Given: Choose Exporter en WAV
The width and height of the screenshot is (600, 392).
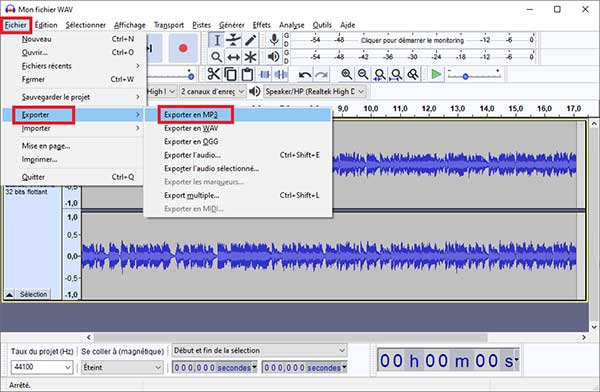Looking at the screenshot, I should [238, 128].
